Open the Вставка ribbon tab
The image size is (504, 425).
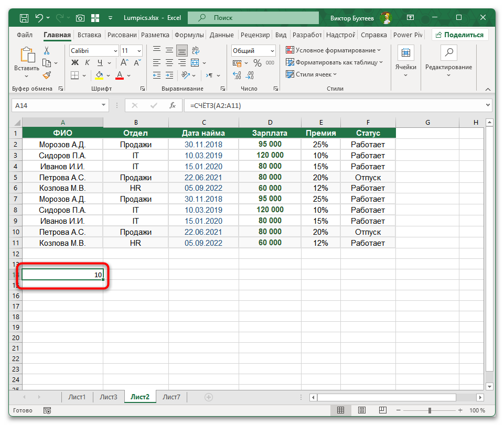(89, 35)
